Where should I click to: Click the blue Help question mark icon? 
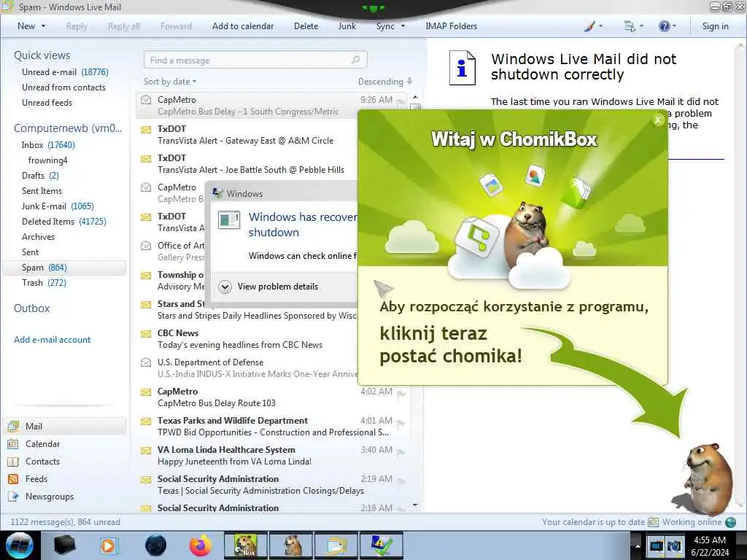664,26
